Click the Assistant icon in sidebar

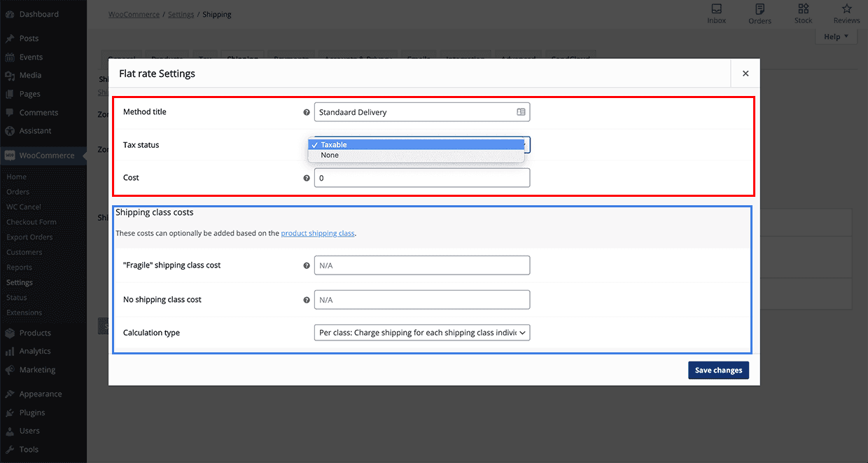pos(9,130)
